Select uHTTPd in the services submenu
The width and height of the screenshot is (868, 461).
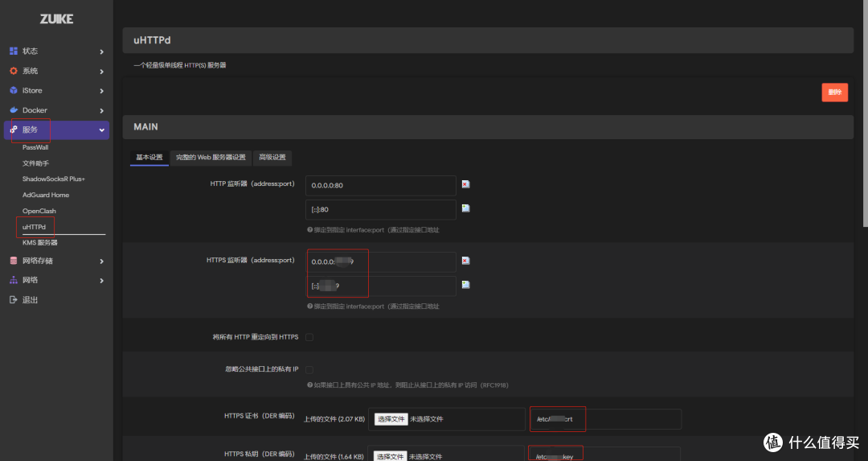click(x=35, y=227)
